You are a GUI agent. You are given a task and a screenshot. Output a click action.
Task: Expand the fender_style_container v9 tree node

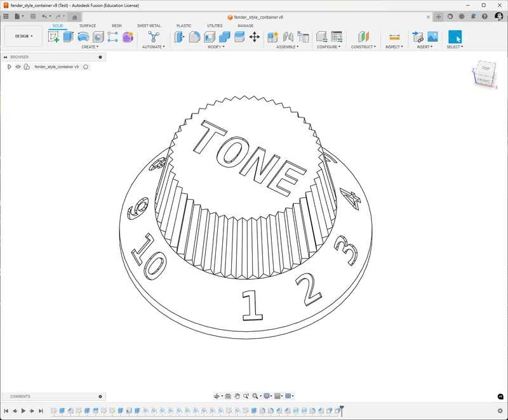coord(9,67)
